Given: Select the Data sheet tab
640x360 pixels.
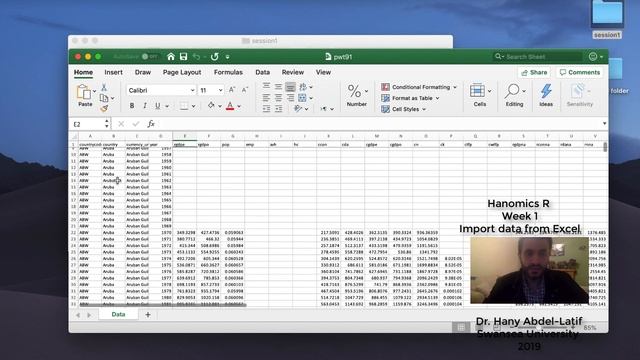Looking at the screenshot, I should tap(118, 314).
